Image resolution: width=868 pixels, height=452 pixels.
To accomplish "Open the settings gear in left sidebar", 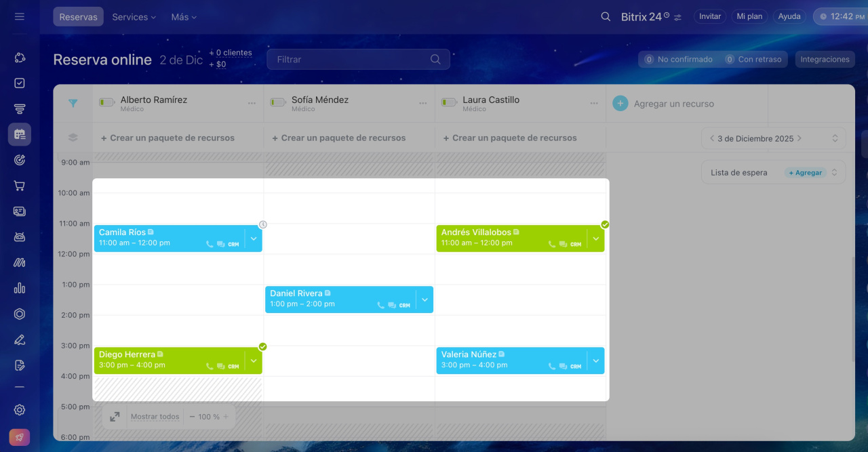I will tap(20, 410).
